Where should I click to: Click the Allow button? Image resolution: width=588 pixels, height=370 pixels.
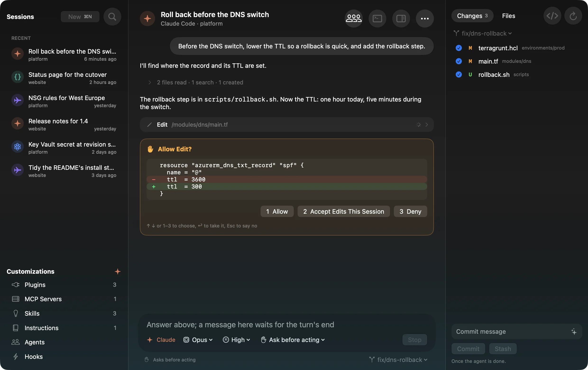click(x=277, y=211)
